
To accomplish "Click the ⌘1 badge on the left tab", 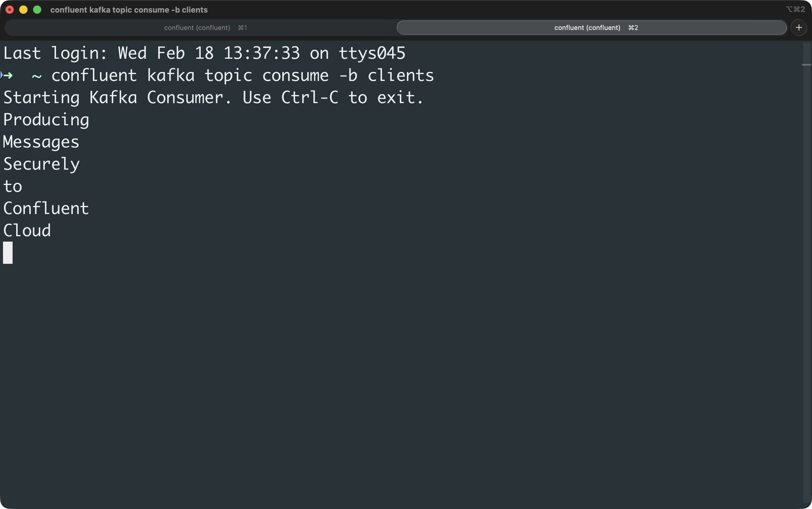I will tap(243, 28).
